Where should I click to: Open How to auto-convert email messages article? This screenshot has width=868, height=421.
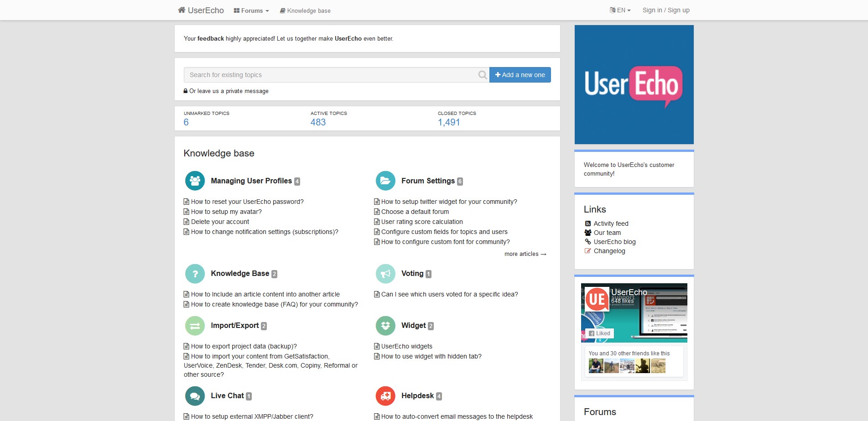coord(457,416)
